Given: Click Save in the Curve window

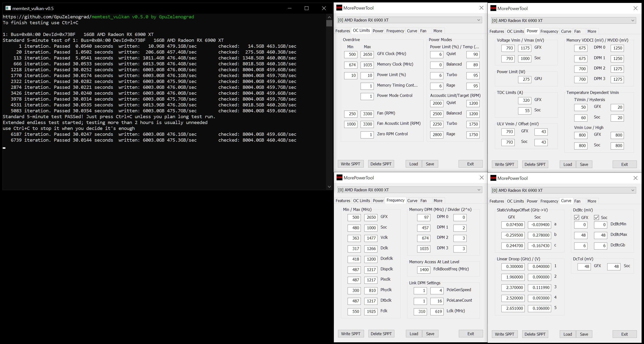Looking at the screenshot, I should coord(584,334).
